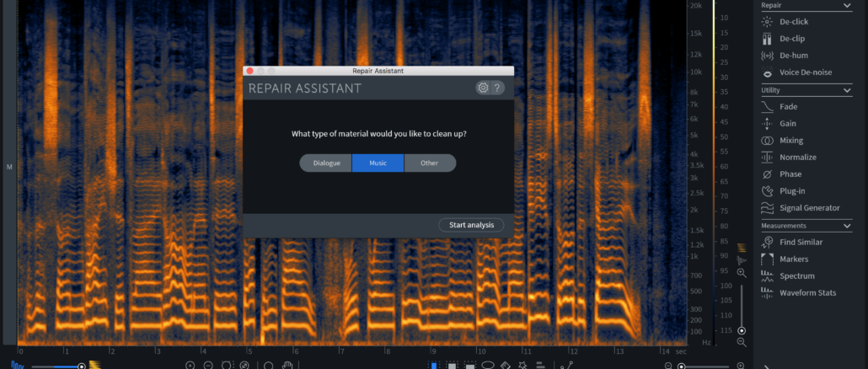The height and width of the screenshot is (369, 868).
Task: Open the Fade utility
Action: [786, 107]
